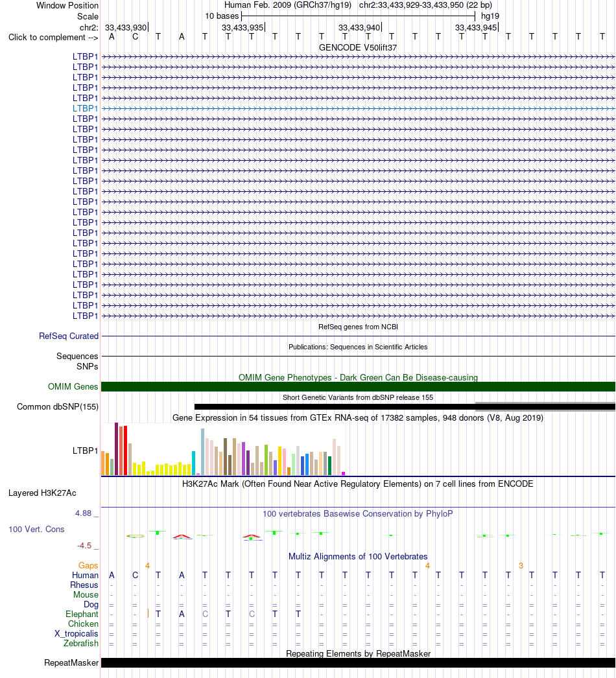Click the position marker 33,433,940
The image size is (616, 678).
click(359, 27)
